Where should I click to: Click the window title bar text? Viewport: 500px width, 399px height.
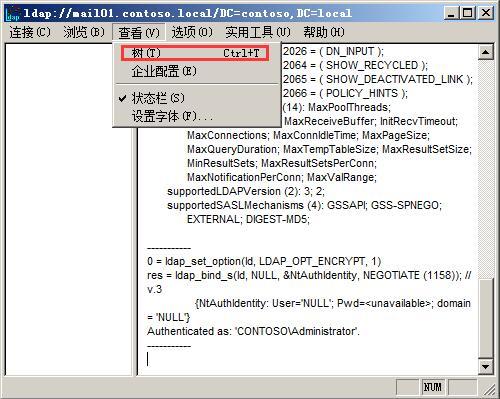click(187, 13)
